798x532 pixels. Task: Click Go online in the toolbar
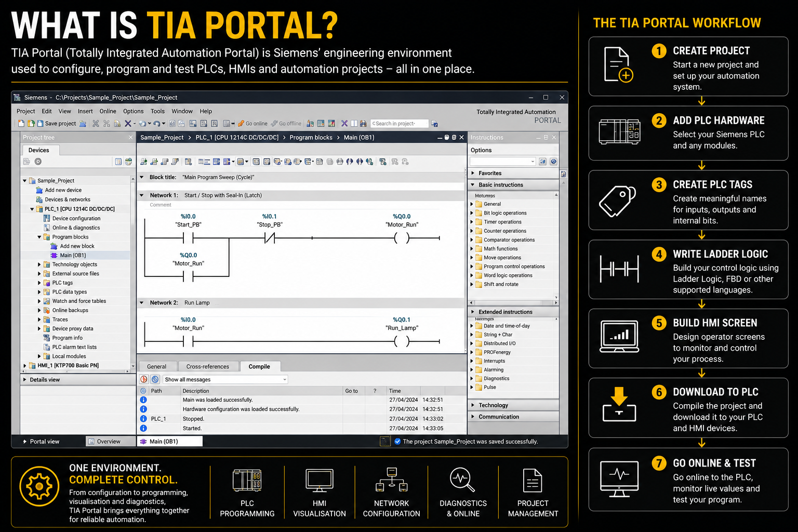(x=253, y=124)
